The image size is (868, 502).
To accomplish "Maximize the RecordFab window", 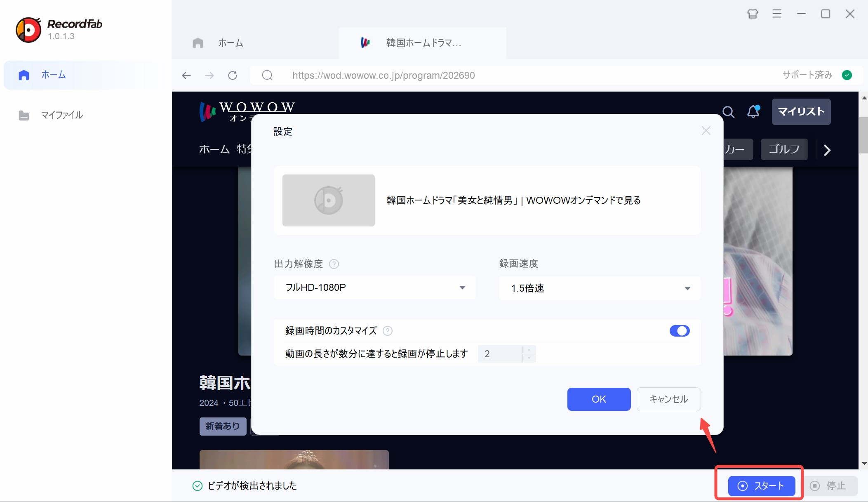I will pyautogui.click(x=826, y=14).
